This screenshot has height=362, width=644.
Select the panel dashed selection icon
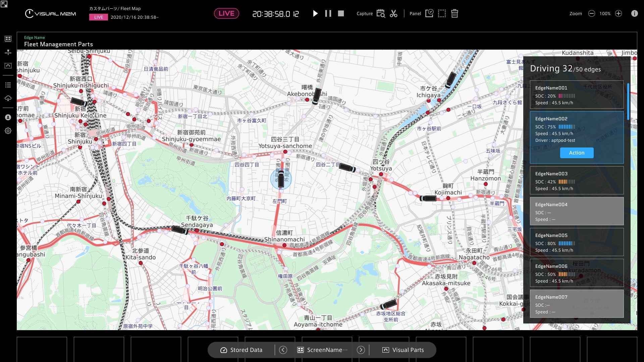point(442,13)
